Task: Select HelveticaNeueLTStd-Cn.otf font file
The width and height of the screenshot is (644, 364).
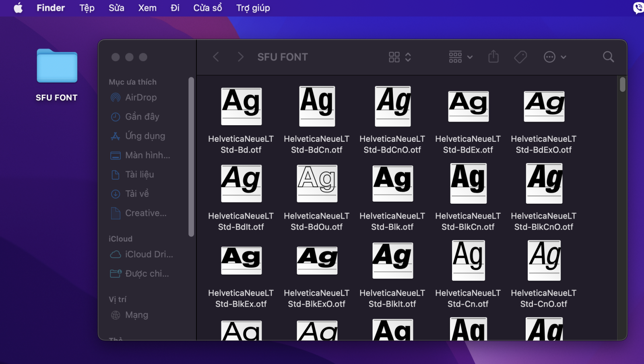Action: pos(468,275)
